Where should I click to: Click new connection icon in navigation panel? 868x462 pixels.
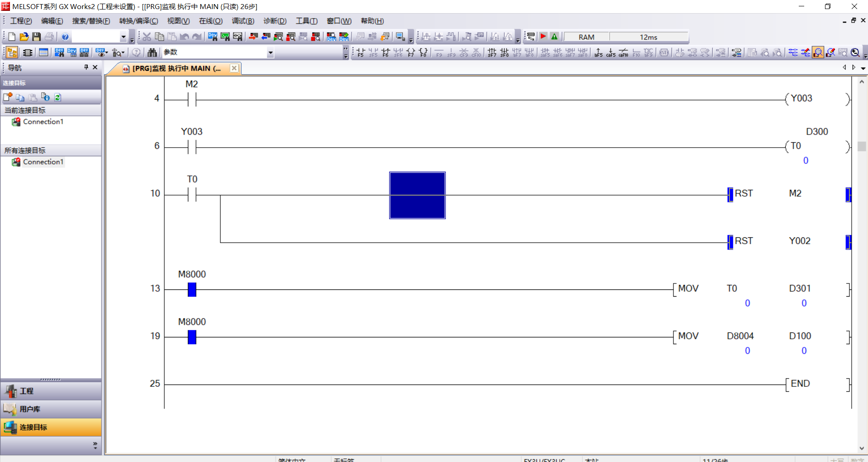click(8, 97)
